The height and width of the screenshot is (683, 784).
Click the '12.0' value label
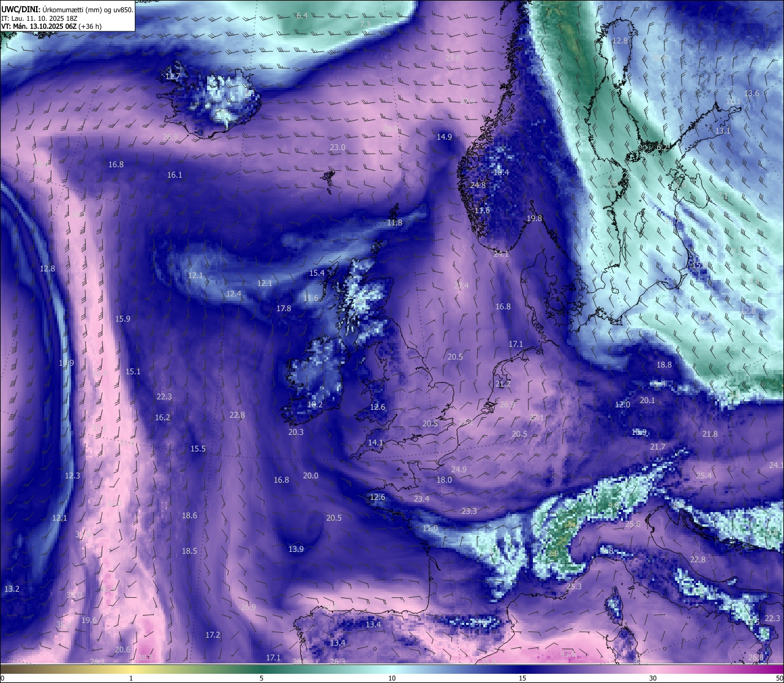[x=622, y=404]
